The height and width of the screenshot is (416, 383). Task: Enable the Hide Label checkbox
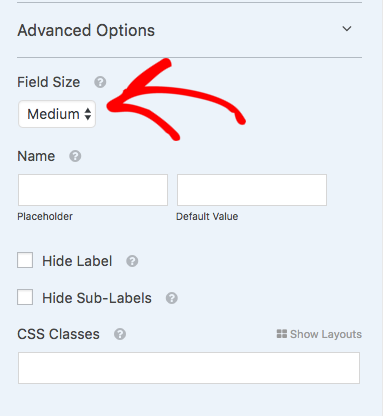point(25,260)
